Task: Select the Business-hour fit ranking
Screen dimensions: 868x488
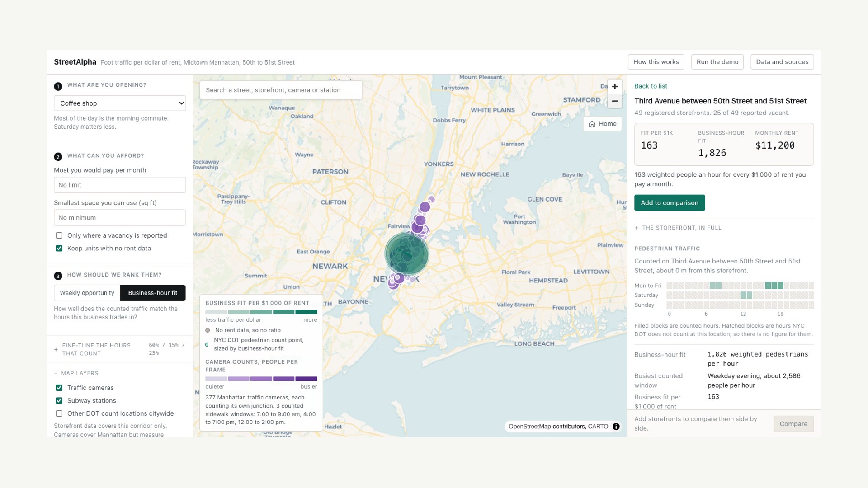Action: click(x=153, y=293)
